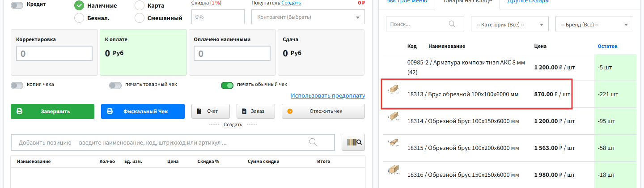Select the Карта payment radio button
The image size is (644, 188).
coord(140,6)
